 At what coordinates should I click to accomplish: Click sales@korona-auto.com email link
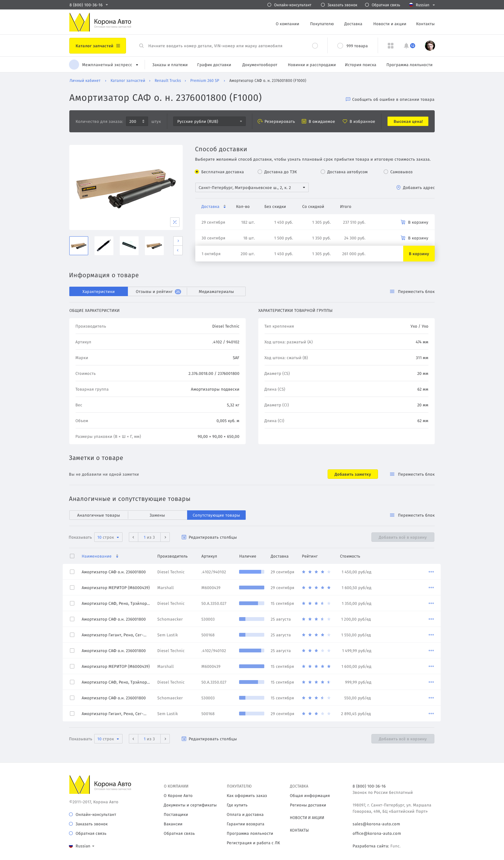[376, 824]
